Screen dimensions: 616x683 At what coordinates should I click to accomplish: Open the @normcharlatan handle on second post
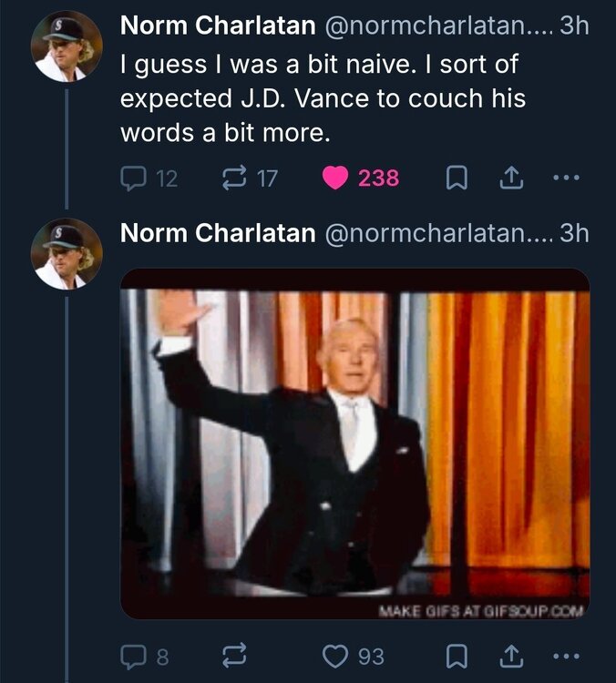(x=436, y=233)
